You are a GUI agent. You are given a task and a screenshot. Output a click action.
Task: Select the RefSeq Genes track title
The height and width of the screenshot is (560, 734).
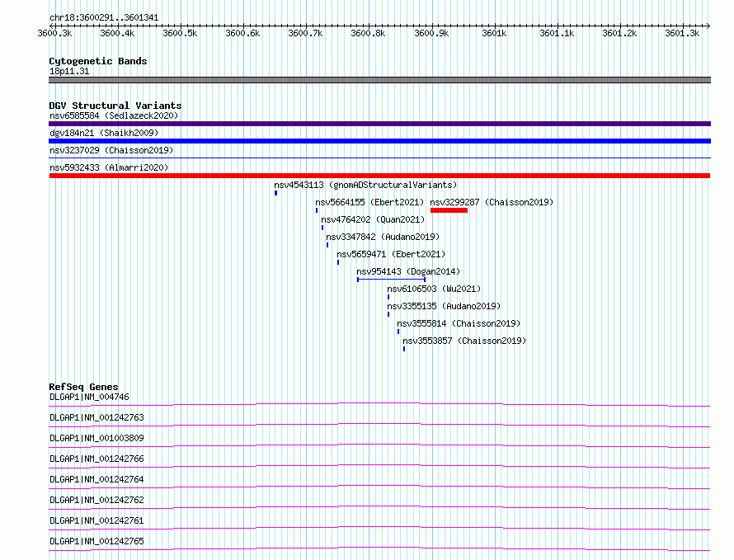coord(84,387)
